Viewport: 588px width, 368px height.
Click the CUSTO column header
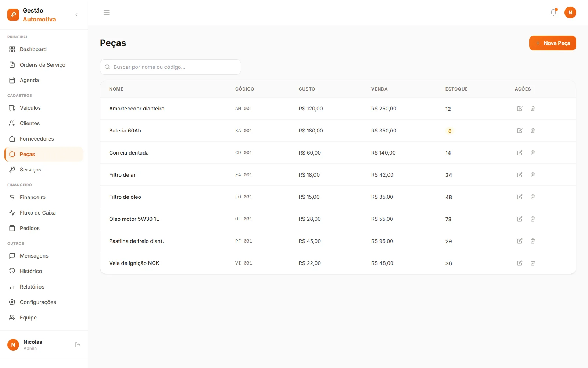[x=307, y=89]
